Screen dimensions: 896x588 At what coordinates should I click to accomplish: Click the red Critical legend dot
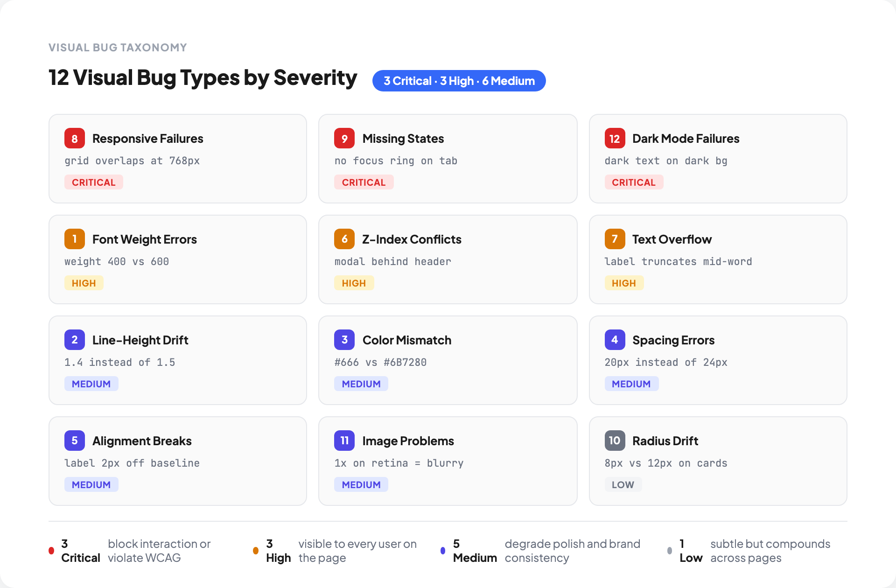click(51, 551)
